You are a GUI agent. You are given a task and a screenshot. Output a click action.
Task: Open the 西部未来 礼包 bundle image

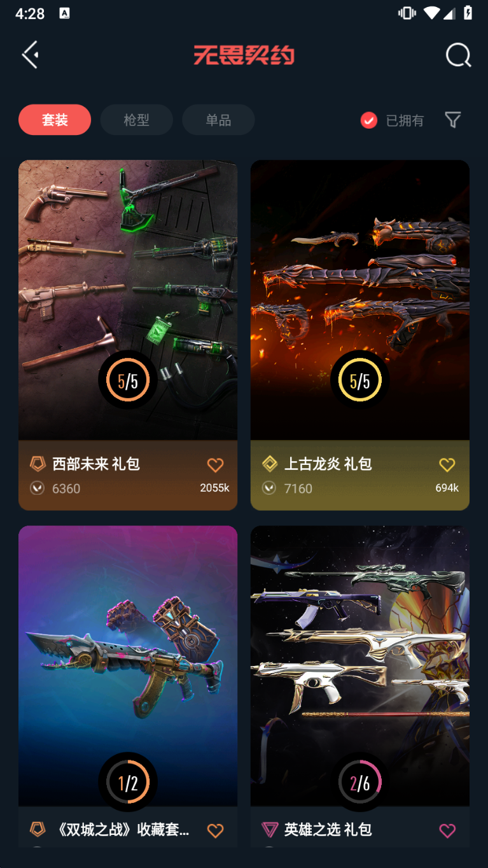pyautogui.click(x=128, y=300)
